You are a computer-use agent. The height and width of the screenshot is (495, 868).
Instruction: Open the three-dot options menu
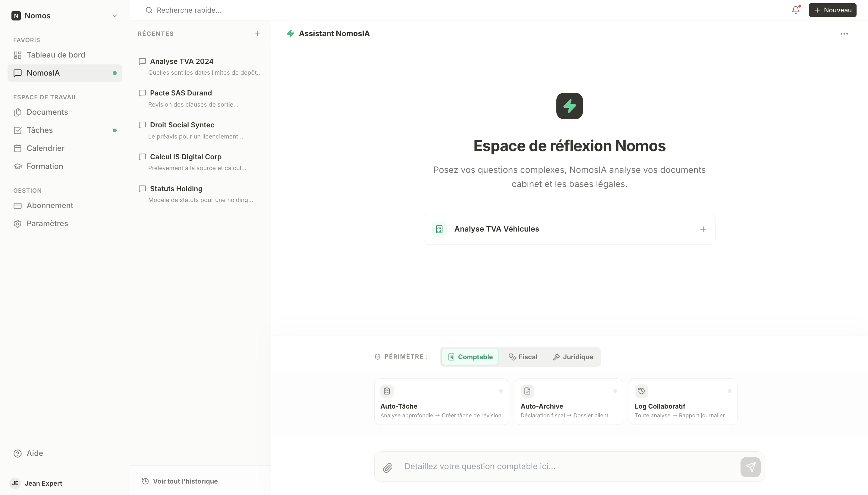pyautogui.click(x=844, y=34)
